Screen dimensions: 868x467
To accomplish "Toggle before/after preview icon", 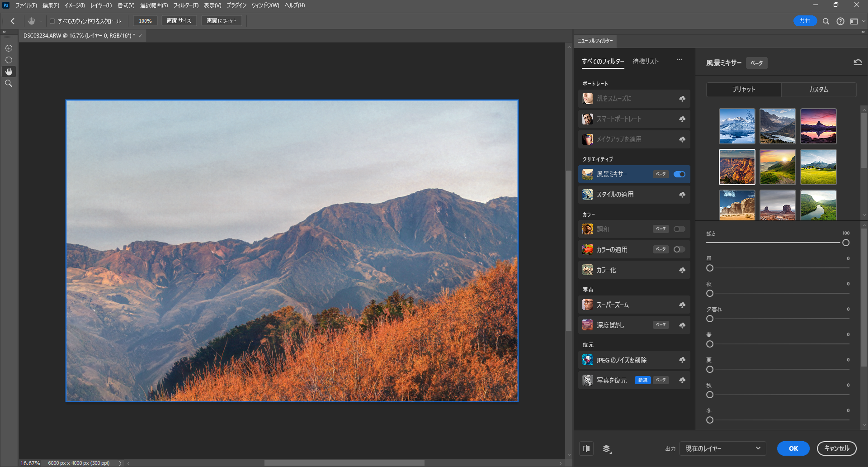I will tap(586, 448).
